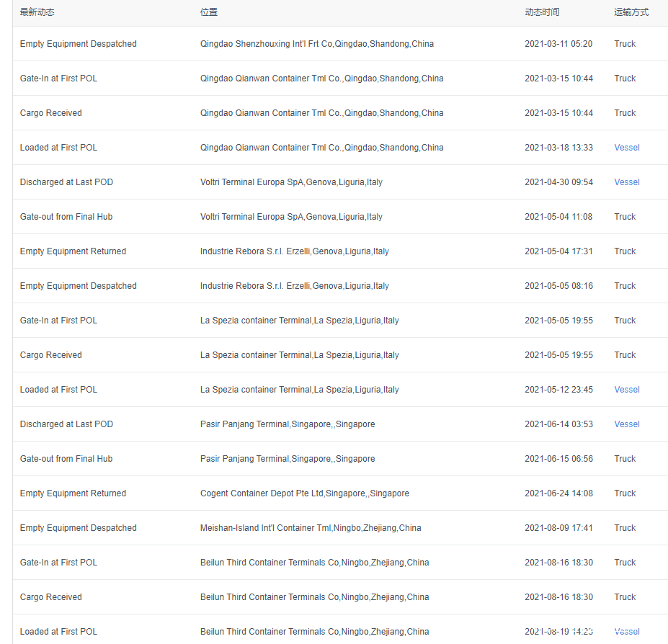Select the Gate-out from Final Hub row at Genova

point(66,217)
